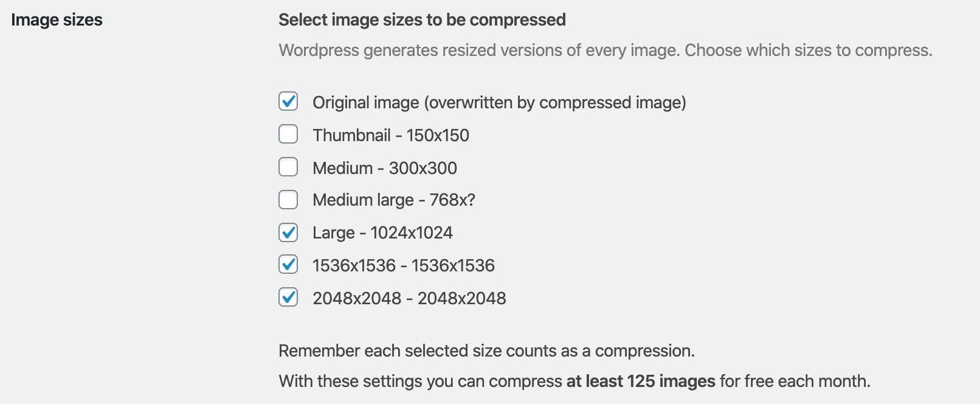The image size is (980, 404).
Task: Uncheck the Original image checkbox
Action: [288, 101]
